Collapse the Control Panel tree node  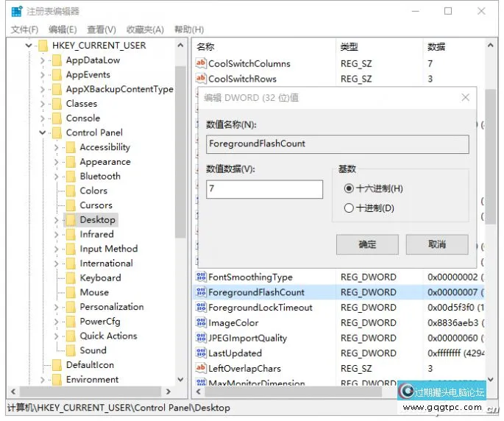[x=43, y=133]
